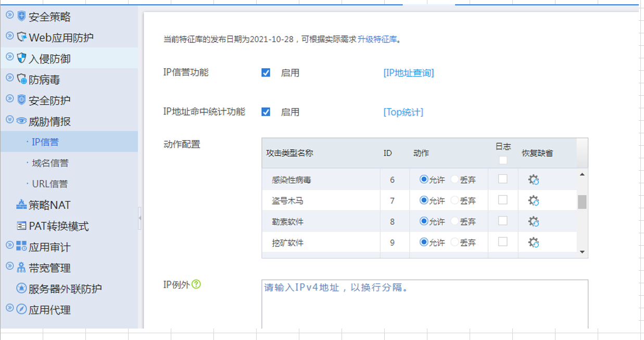Image resolution: width=644 pixels, height=340 pixels.
Task: Click the 带宽管理 network icon
Action: click(x=21, y=267)
